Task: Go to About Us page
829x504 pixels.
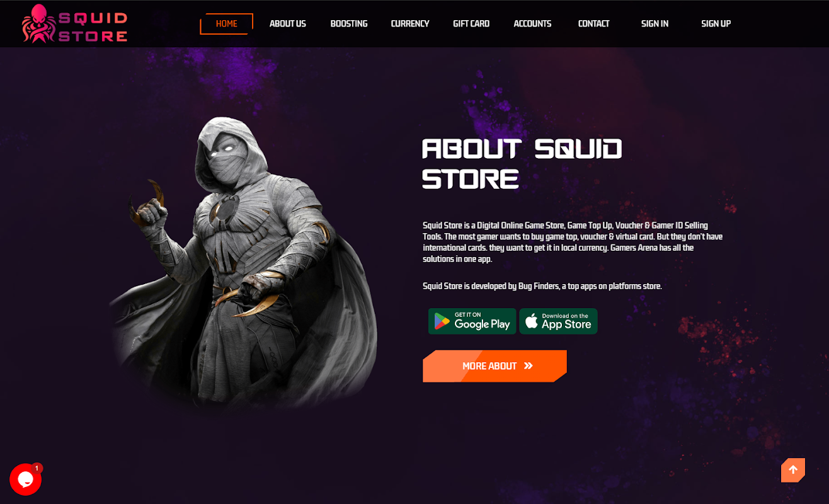Action: coord(288,24)
